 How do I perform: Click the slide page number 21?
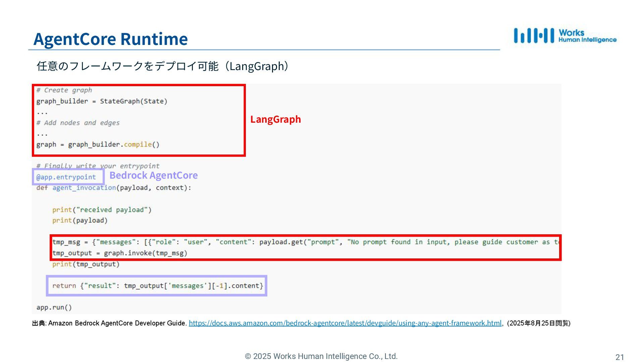click(620, 357)
